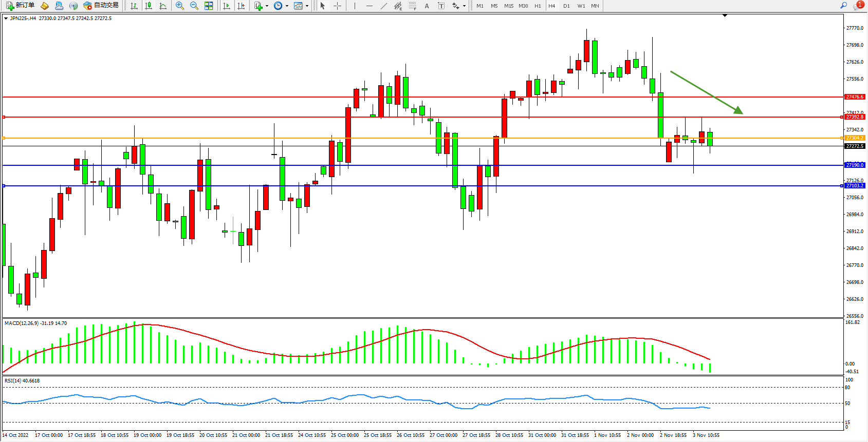Switch chart to line chart mode
Image resolution: width=868 pixels, height=442 pixels.
163,6
